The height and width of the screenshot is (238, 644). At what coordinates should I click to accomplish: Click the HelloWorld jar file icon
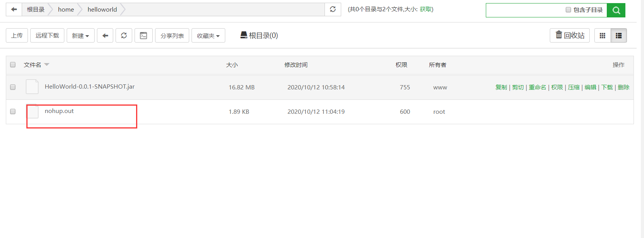tap(32, 87)
